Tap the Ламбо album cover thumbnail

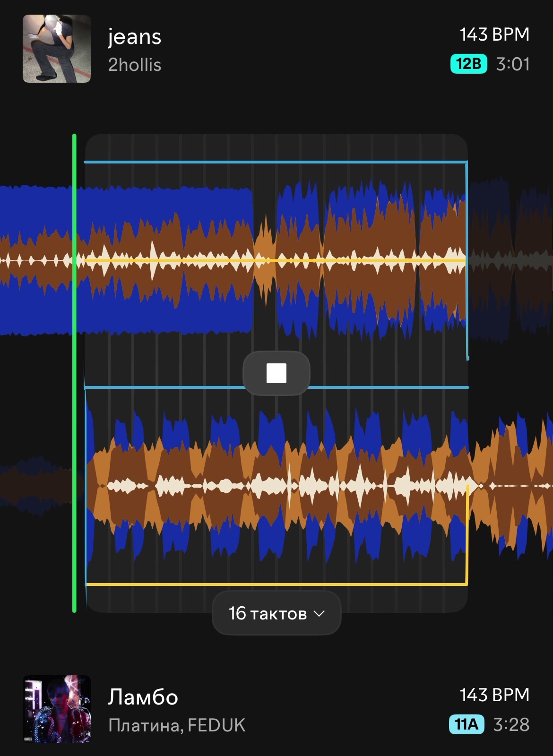pos(57,709)
